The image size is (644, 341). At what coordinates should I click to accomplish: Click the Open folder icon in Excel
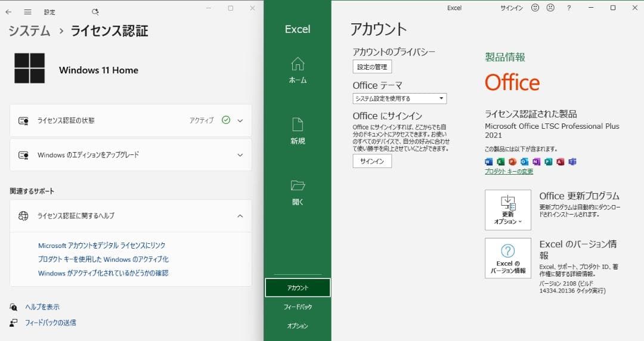(298, 185)
